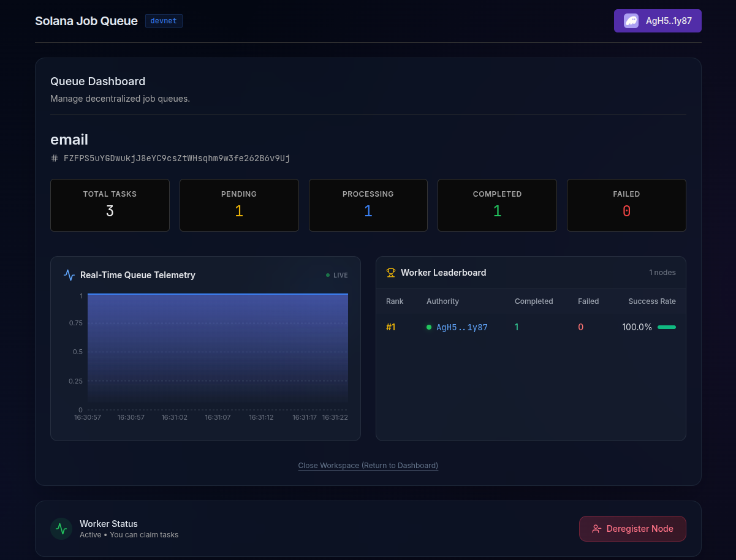Click the Phantom wallet icon in header
This screenshot has width=736, height=560.
pos(631,21)
